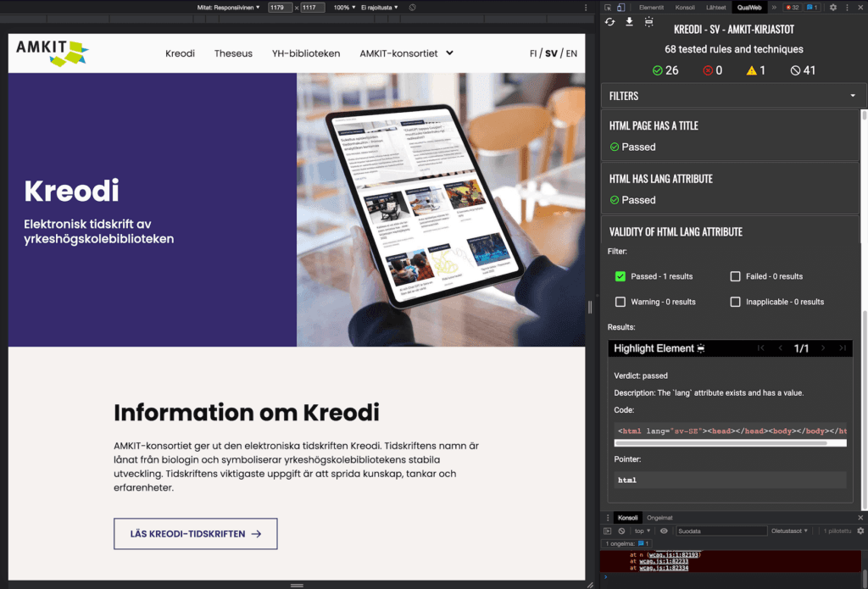Click the highlight-all-elements icon beside the download icon
The height and width of the screenshot is (589, 868).
pos(648,21)
